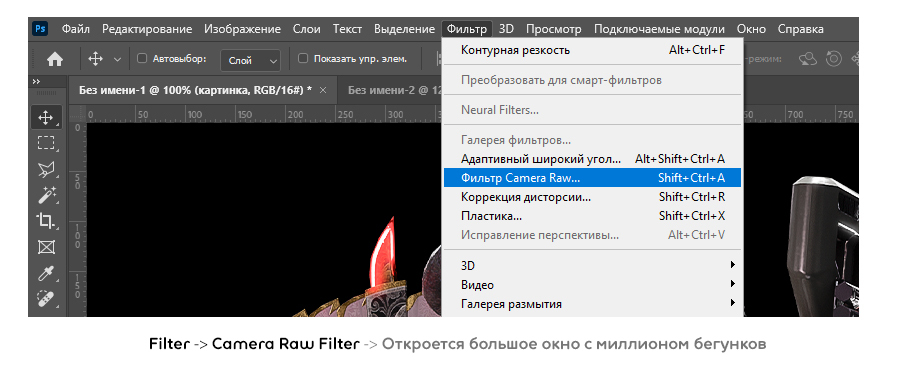Click Move tool icon in options bar
Image resolution: width=916 pixels, height=376 pixels.
pyautogui.click(x=95, y=59)
